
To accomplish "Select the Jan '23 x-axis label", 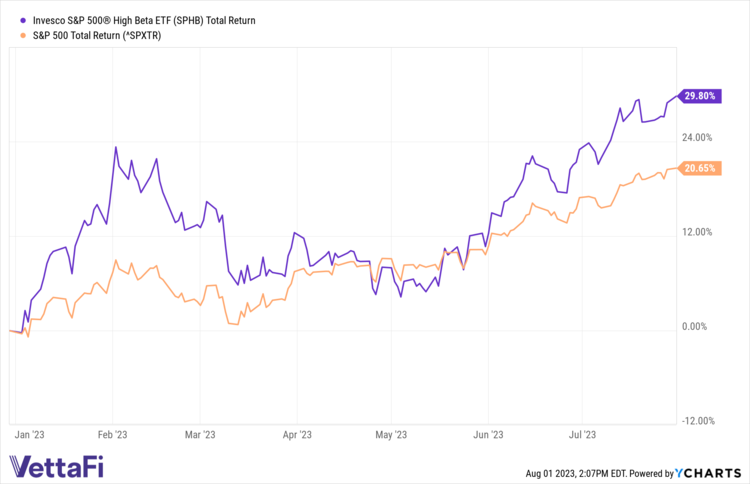I will click(28, 435).
